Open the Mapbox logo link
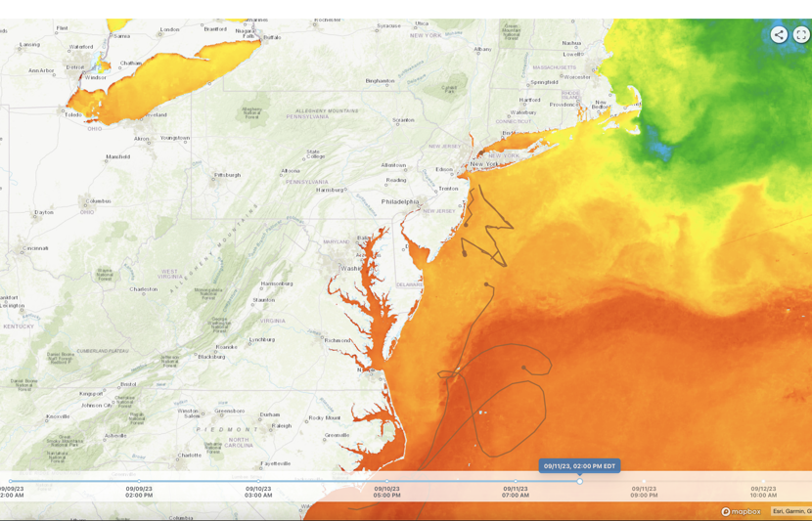The height and width of the screenshot is (521, 812). click(x=741, y=511)
